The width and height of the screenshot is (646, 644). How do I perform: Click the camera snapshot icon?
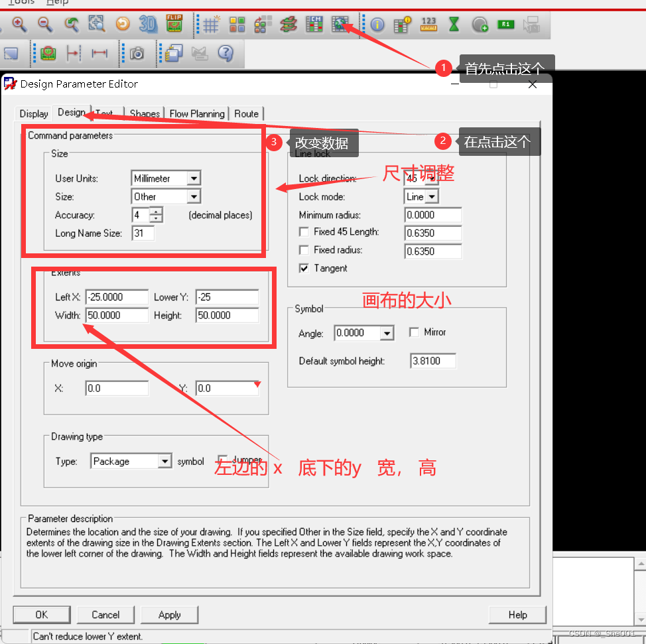[137, 54]
